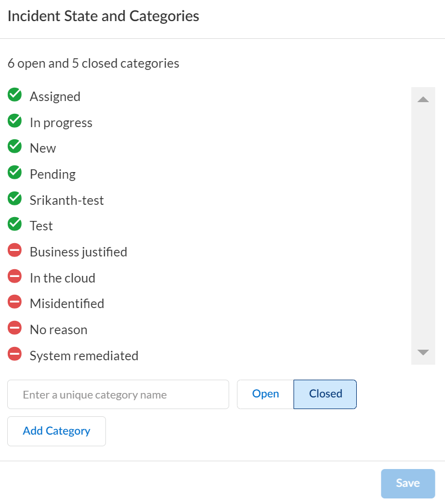
Task: Click red minus icon beside System remediated
Action: pos(14,354)
